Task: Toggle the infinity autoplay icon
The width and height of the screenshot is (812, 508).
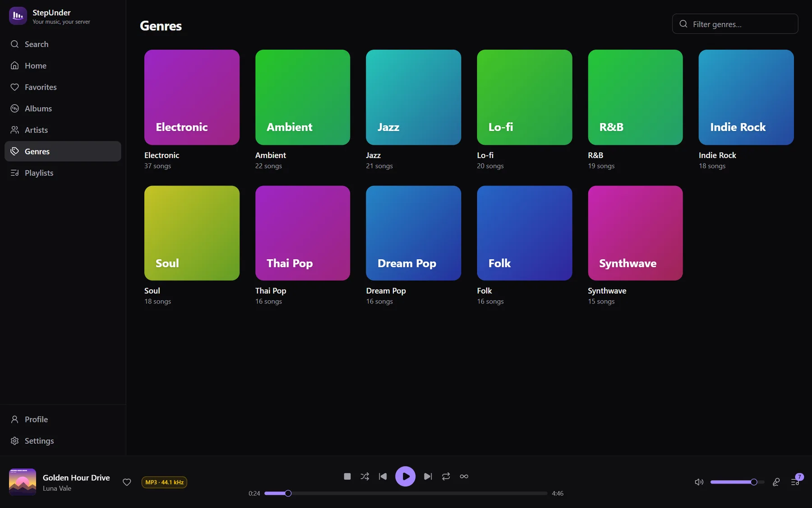Action: (x=464, y=476)
